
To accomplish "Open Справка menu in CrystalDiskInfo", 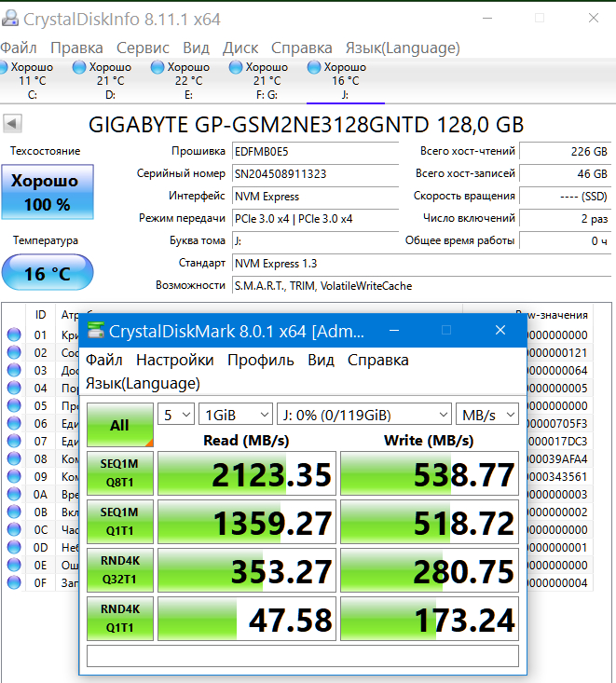I will pyautogui.click(x=301, y=48).
